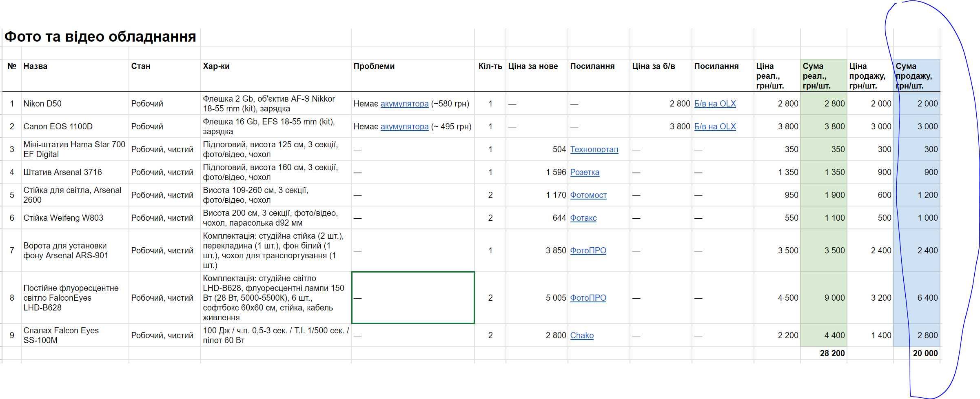Select the '5 005' new price cell
The height and width of the screenshot is (399, 980).
537,298
